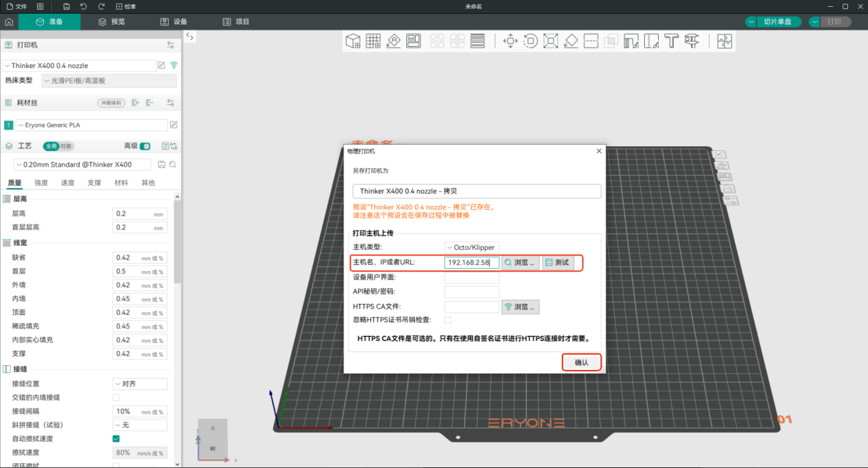The height and width of the screenshot is (468, 868).
Task: Check the 忽略HTTPS证书吊销检查 checkbox
Action: point(448,320)
